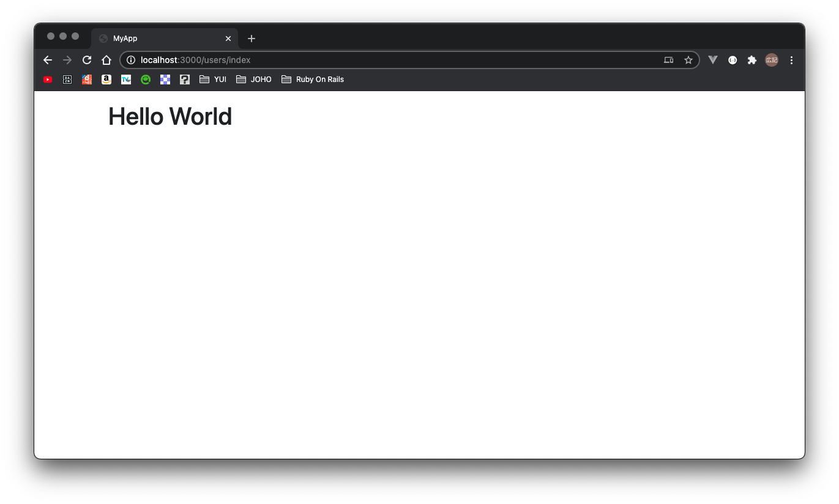This screenshot has height=504, width=839.
Task: Select the MyApp browser tab
Action: click(x=153, y=38)
